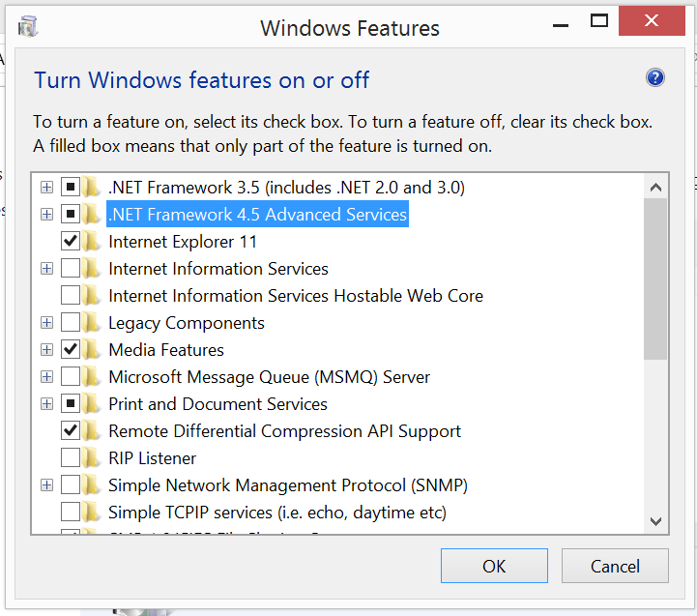Uncheck the Internet Explorer 11 checkbox
This screenshot has width=697, height=616.
point(71,242)
